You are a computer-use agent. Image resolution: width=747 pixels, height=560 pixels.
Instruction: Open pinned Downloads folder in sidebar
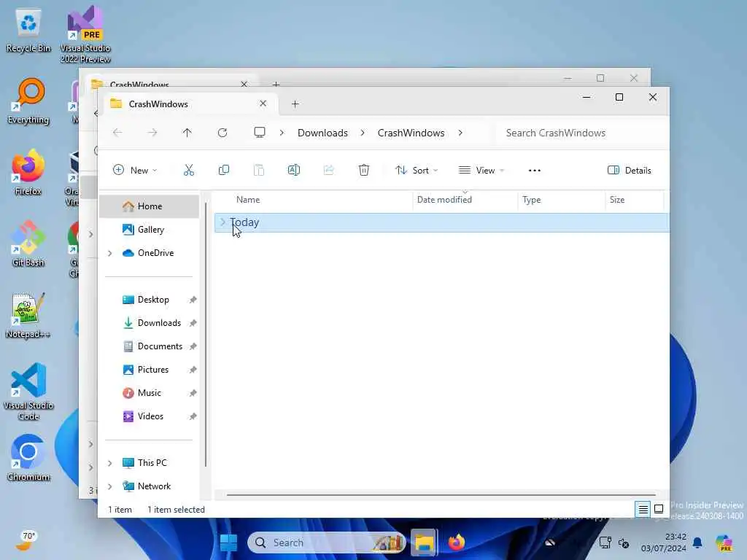[x=150, y=323]
